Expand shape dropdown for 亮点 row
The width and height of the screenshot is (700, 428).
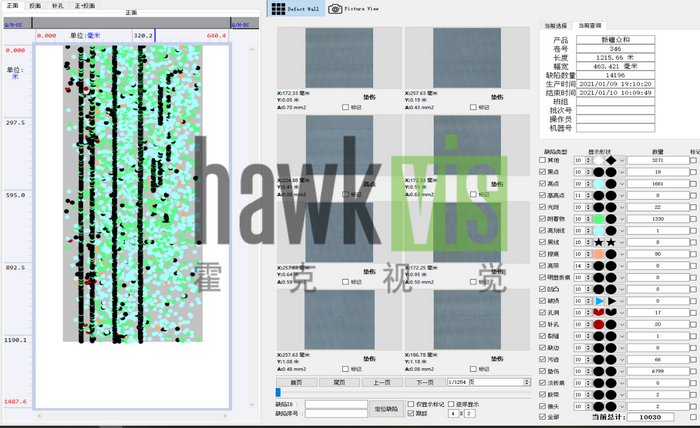pos(622,184)
